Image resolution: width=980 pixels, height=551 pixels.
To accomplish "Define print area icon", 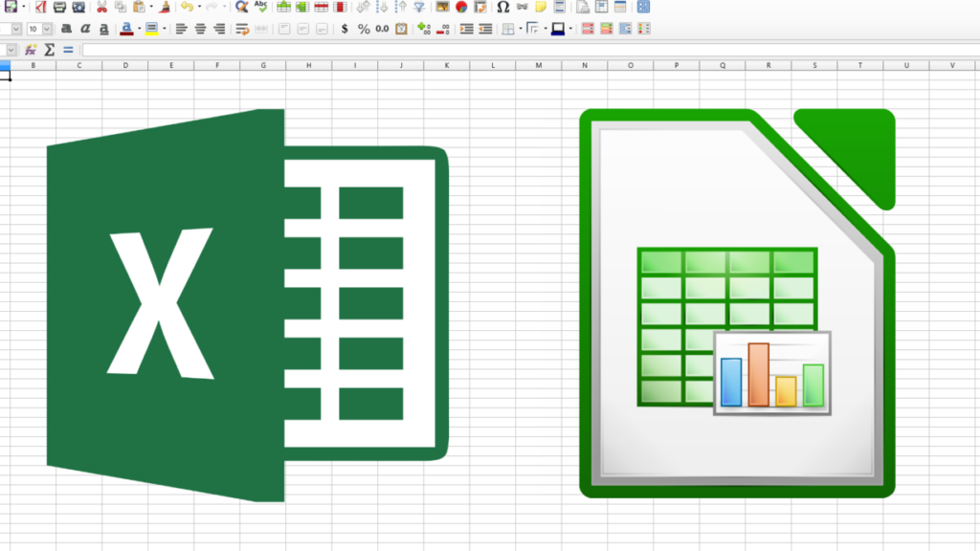I will point(583,7).
